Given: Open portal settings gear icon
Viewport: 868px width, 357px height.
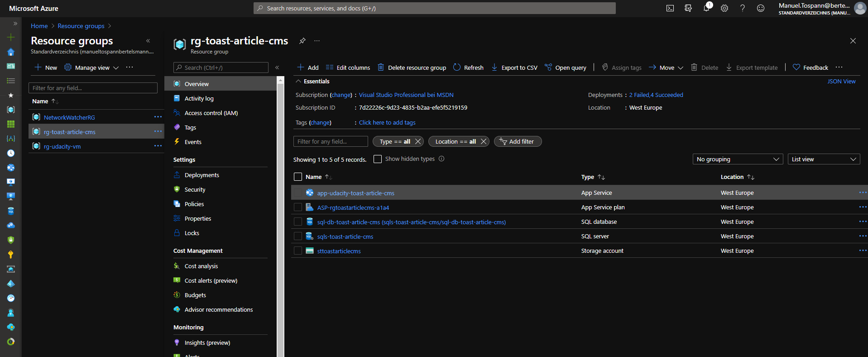Looking at the screenshot, I should click(724, 8).
